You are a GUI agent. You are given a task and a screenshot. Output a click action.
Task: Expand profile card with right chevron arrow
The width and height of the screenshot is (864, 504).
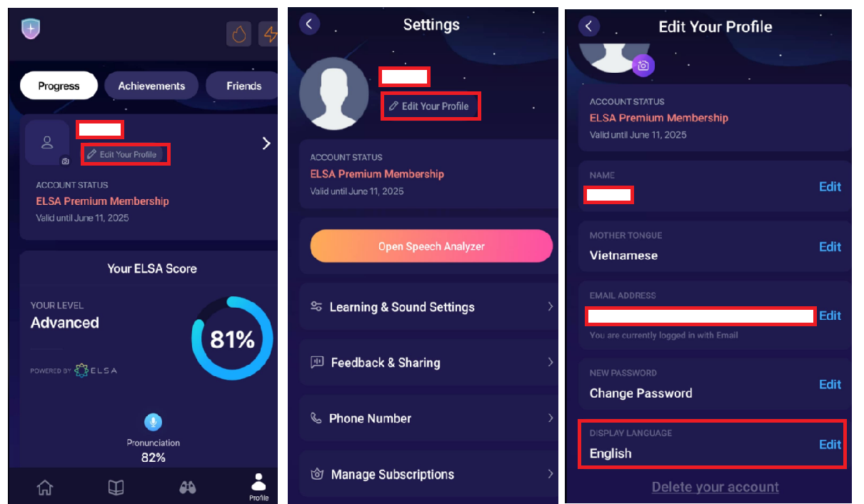pos(266,143)
